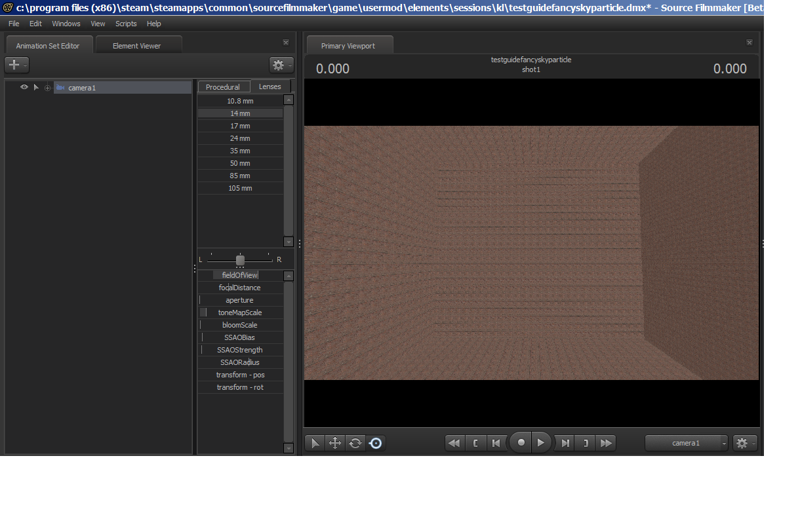
Task: Switch to the Element Viewer tab
Action: [x=136, y=46]
